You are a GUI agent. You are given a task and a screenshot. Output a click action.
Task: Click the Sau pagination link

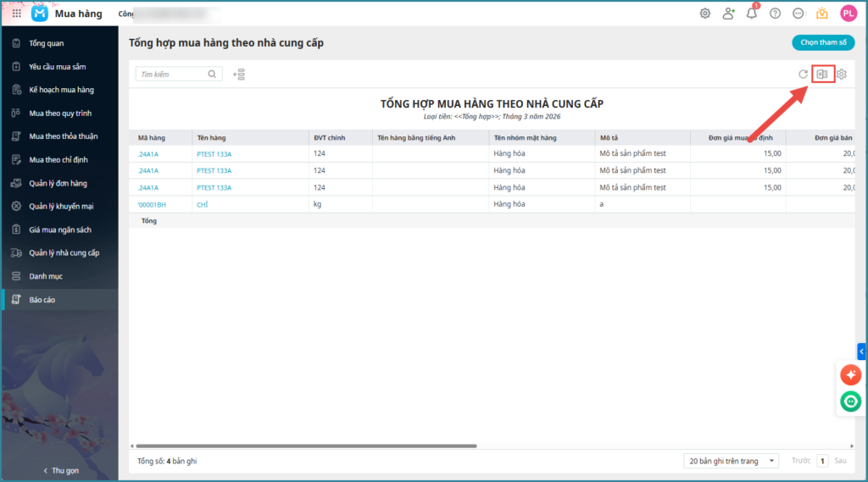(840, 461)
